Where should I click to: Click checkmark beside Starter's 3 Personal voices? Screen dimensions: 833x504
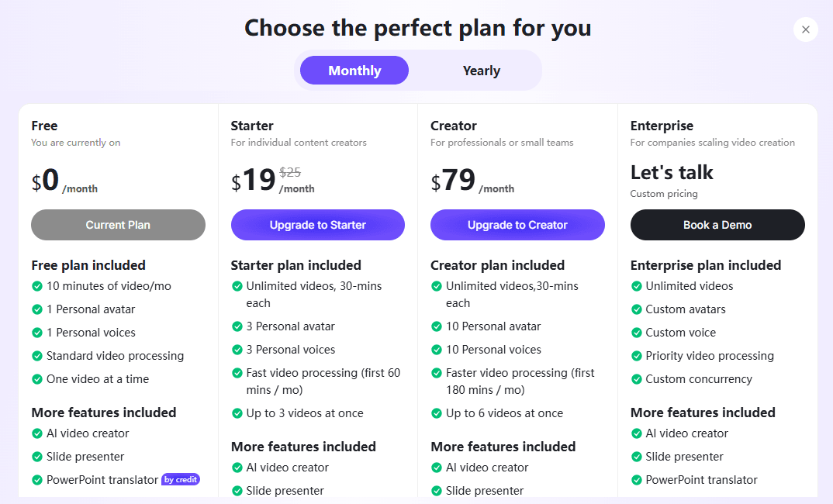click(x=237, y=350)
